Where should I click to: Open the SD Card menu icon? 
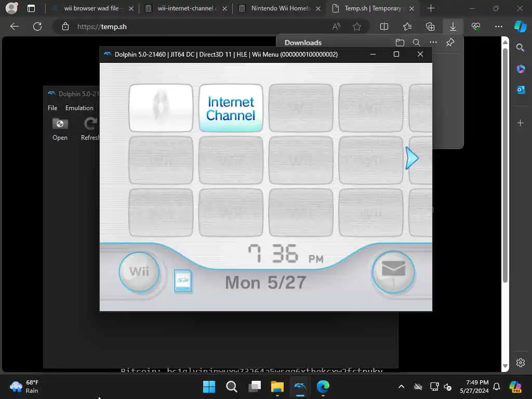[x=182, y=281]
